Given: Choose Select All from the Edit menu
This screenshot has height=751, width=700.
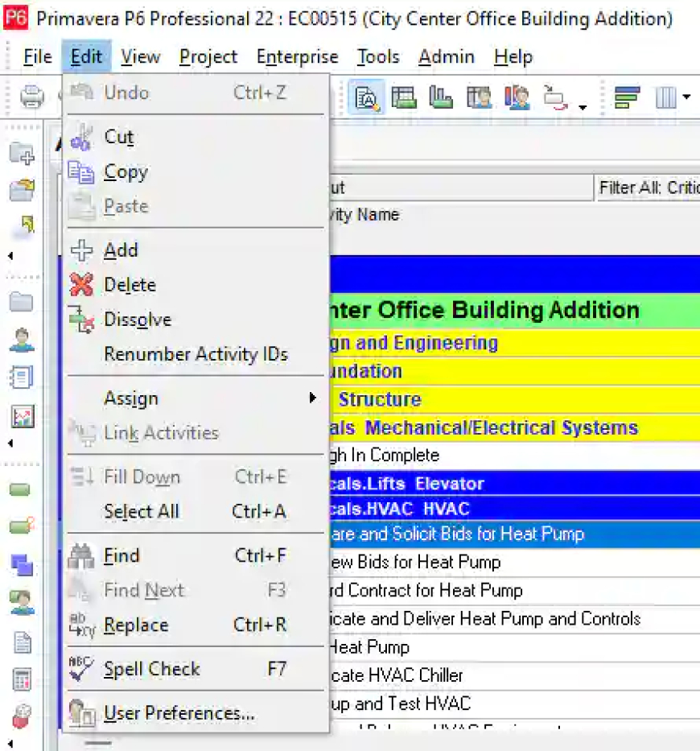Looking at the screenshot, I should (x=196, y=511).
